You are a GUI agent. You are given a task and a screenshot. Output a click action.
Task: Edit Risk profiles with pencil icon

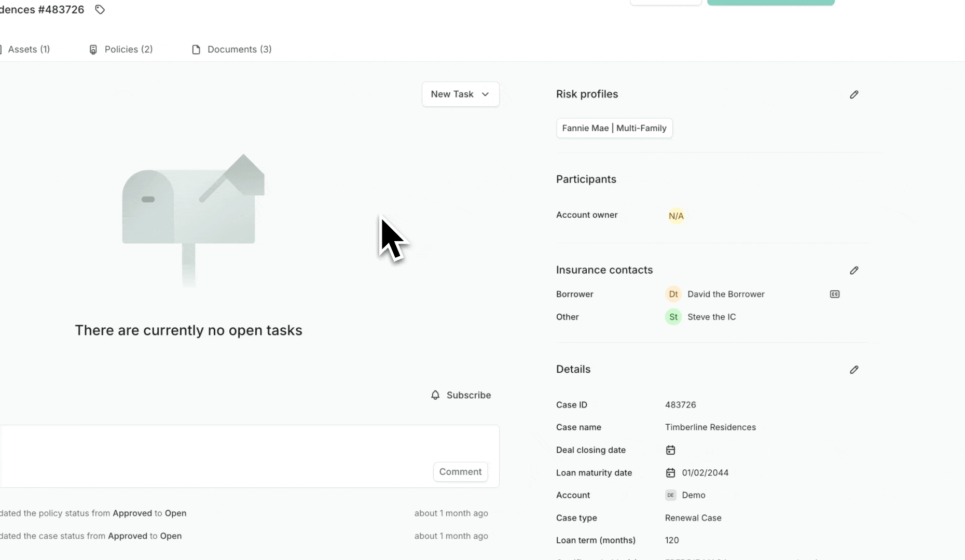[854, 94]
